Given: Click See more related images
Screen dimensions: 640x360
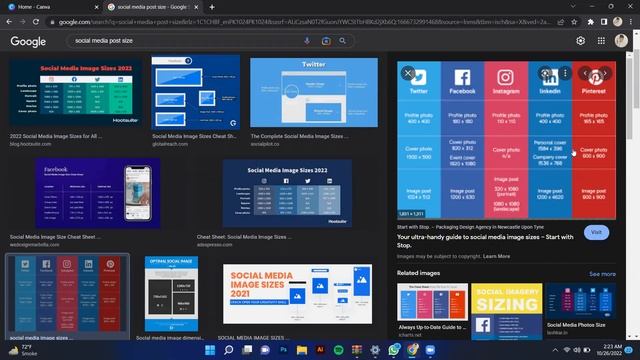Looking at the screenshot, I should 602,274.
